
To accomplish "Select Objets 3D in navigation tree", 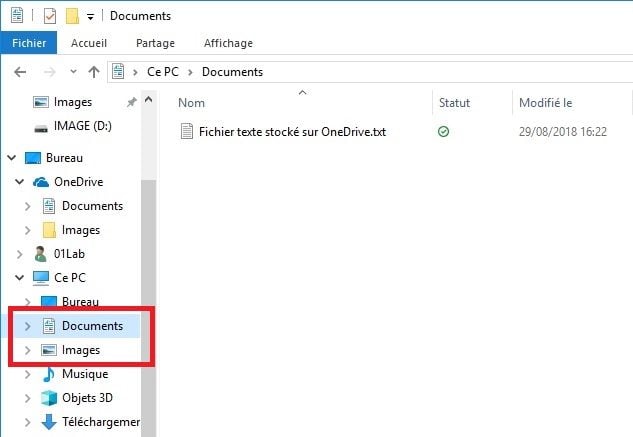I will point(87,398).
